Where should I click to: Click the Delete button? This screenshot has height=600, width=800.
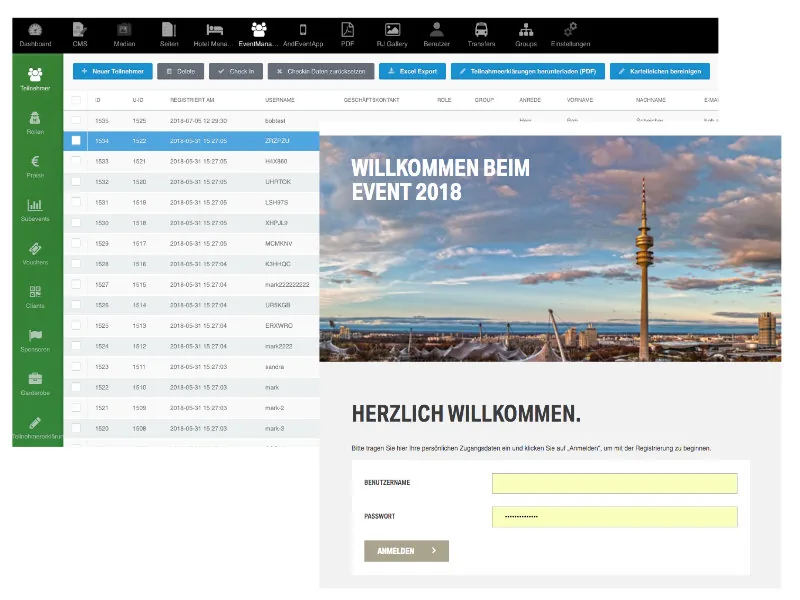click(181, 71)
